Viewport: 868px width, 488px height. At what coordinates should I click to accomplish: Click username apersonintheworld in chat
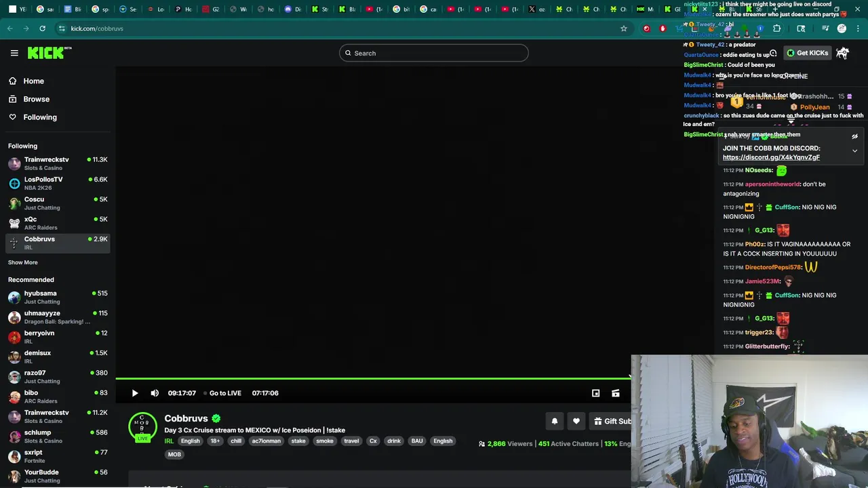[772, 184]
